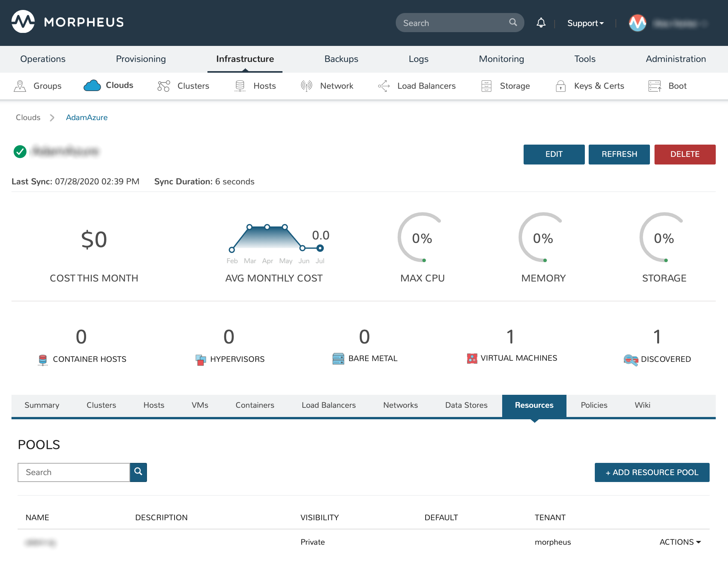Focus the Pools search input field

pos(74,472)
